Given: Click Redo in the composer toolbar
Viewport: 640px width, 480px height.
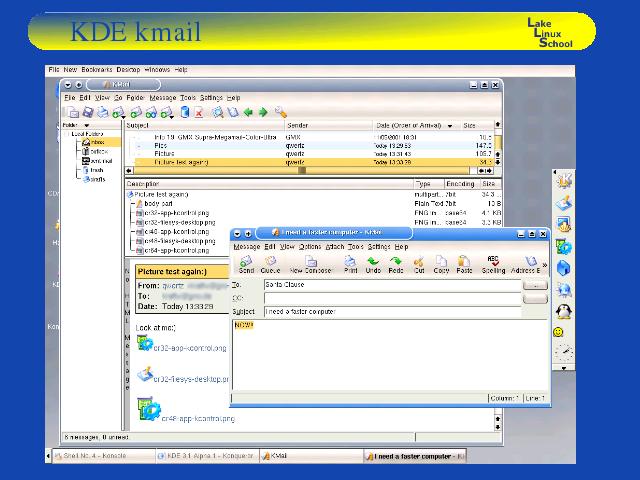Looking at the screenshot, I should [x=396, y=265].
